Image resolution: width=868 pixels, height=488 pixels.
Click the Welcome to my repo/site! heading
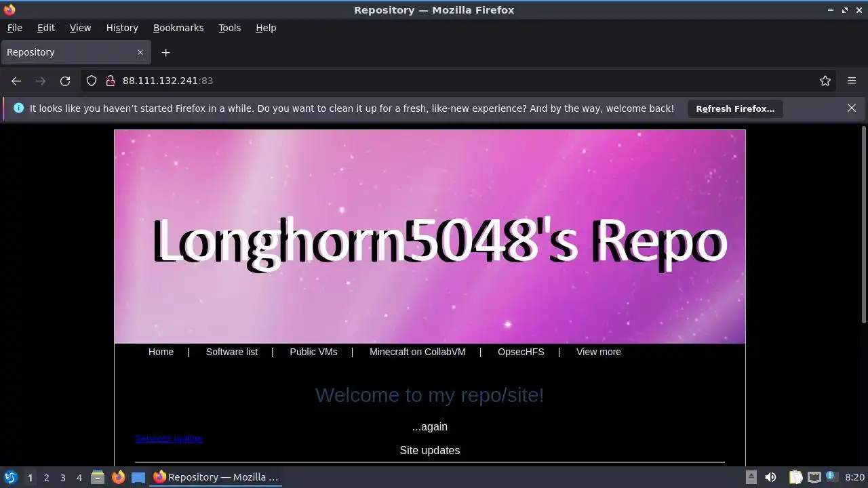tap(430, 395)
